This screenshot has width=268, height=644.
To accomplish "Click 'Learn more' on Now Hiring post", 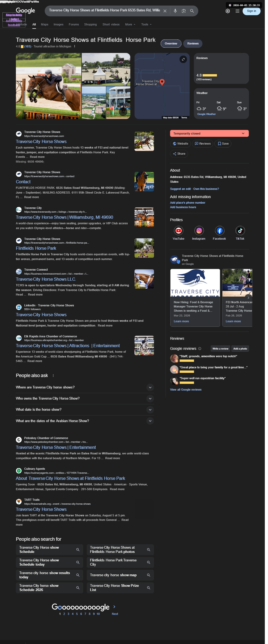I will click(181, 321).
